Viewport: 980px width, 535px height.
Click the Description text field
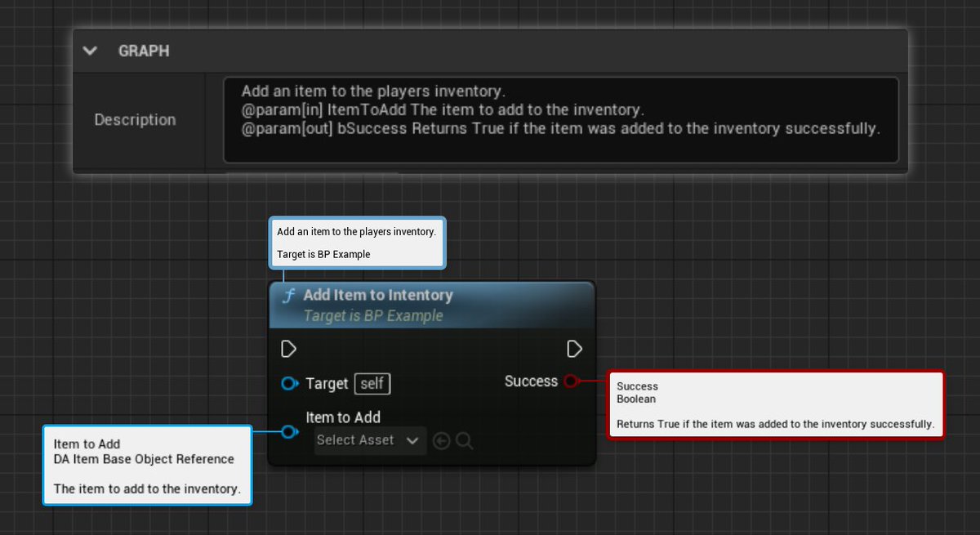[561, 120]
